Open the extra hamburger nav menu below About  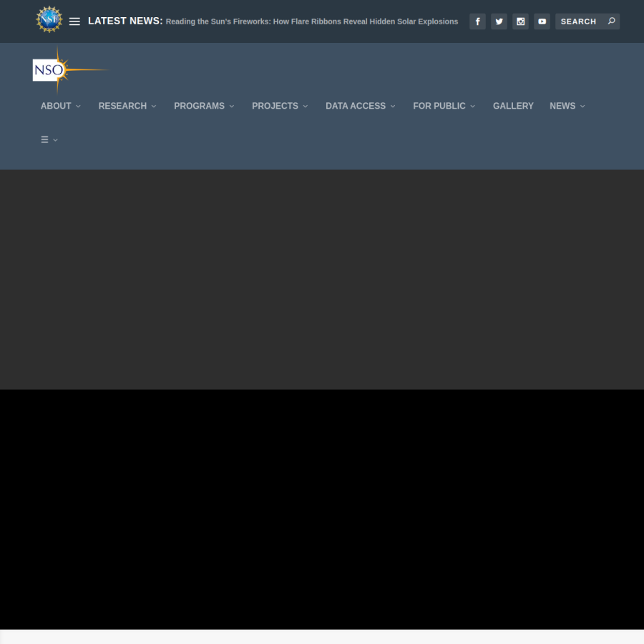(45, 140)
